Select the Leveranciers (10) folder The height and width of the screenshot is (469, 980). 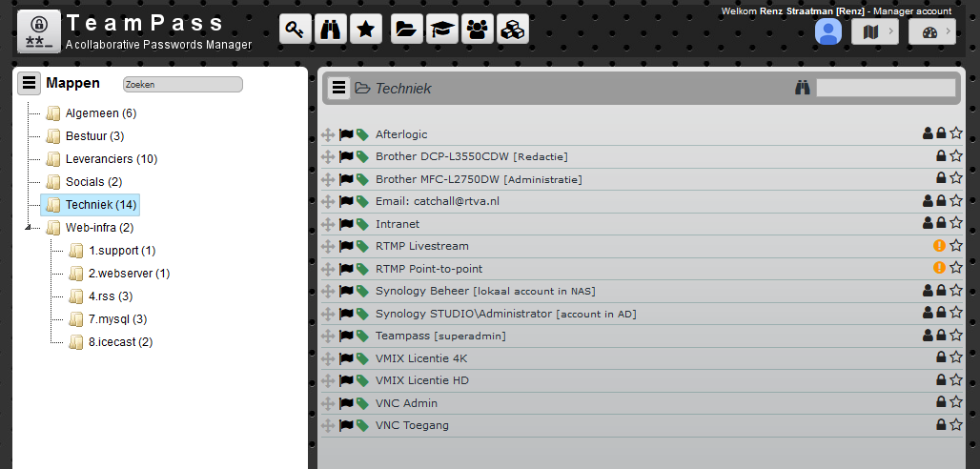[x=112, y=159]
